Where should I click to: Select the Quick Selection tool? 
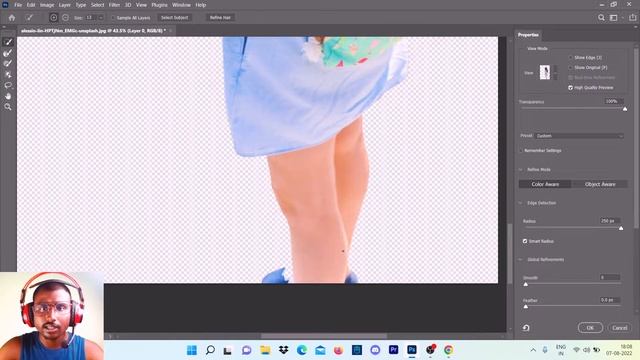(8, 42)
